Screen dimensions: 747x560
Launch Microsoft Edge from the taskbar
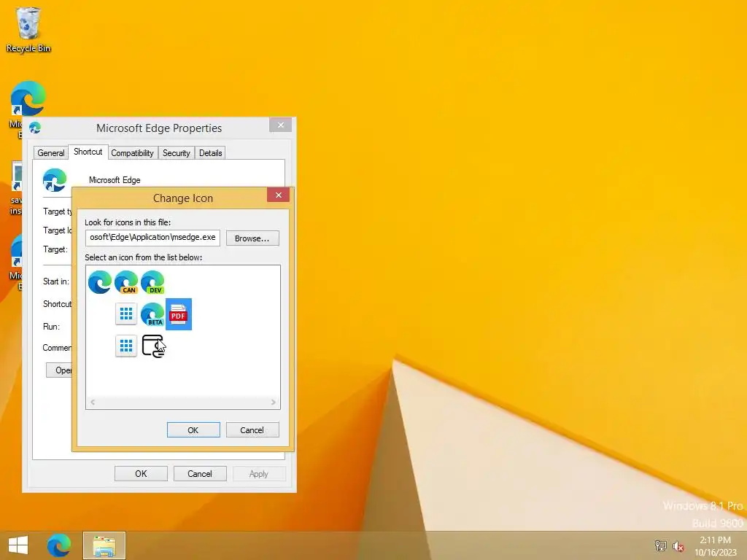tap(59, 545)
